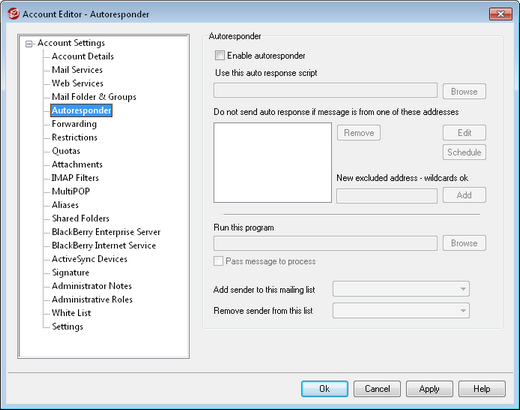Open Add sender to this mailing list dropdown
This screenshot has width=520, height=410.
point(401,289)
